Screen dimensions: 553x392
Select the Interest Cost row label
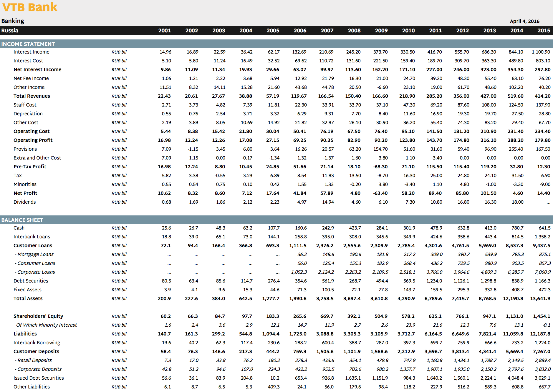pyautogui.click(x=28, y=61)
